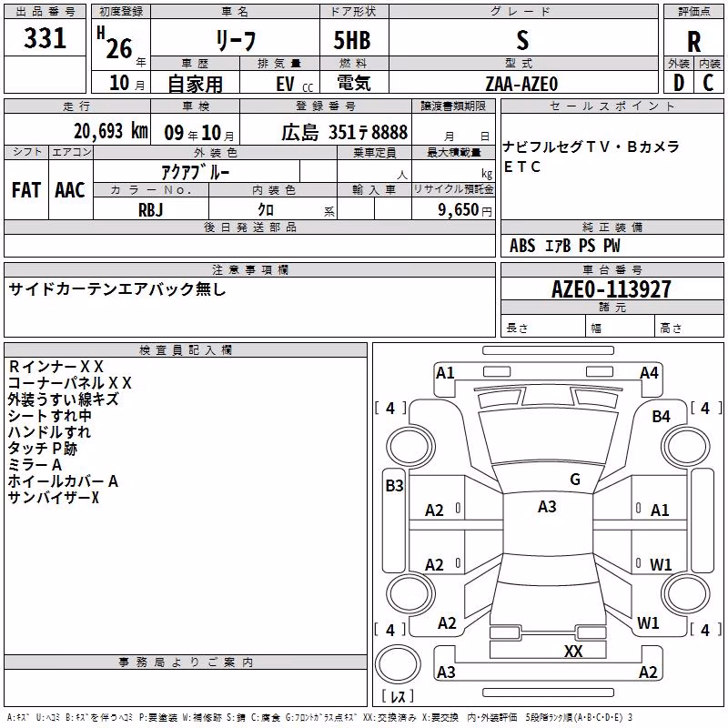Viewport: 728px width, 728px height.
Task: Click inspector note 外装うすい線キズ
Action: (x=63, y=399)
